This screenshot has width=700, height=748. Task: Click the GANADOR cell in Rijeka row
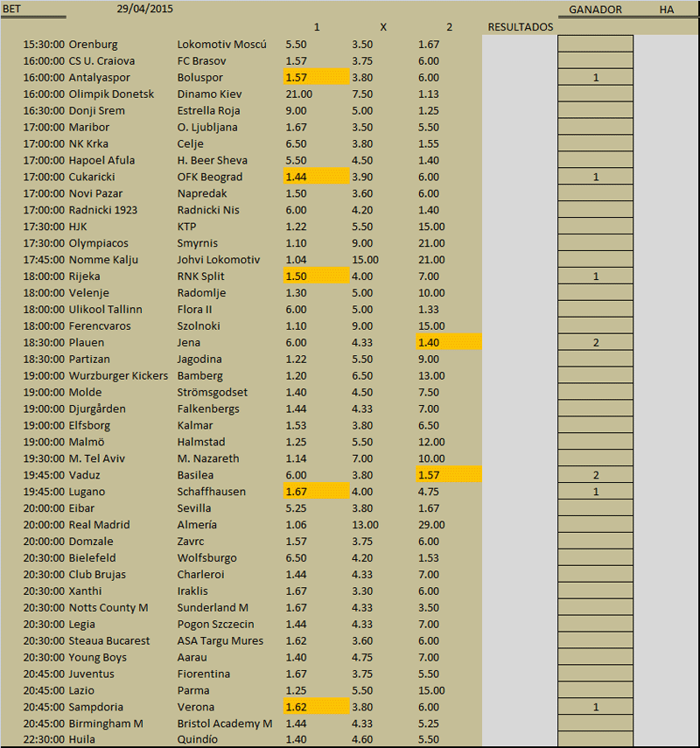596,276
